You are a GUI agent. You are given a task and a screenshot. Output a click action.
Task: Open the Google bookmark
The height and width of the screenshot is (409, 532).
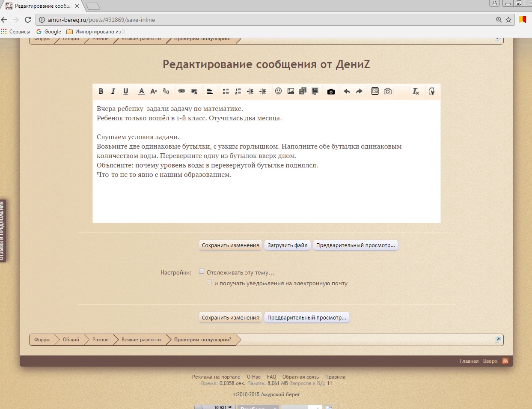(48, 32)
